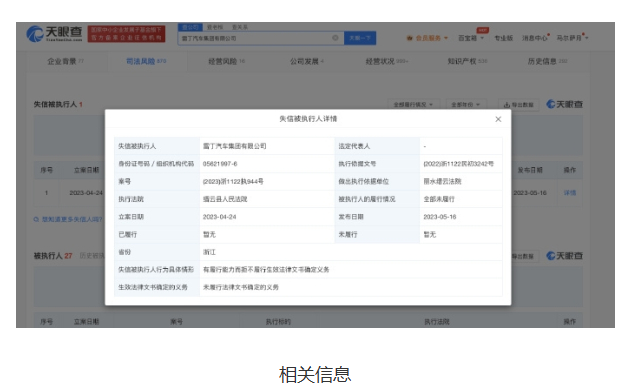Switch to the 经营风险 tab
634x392 pixels.
226,61
